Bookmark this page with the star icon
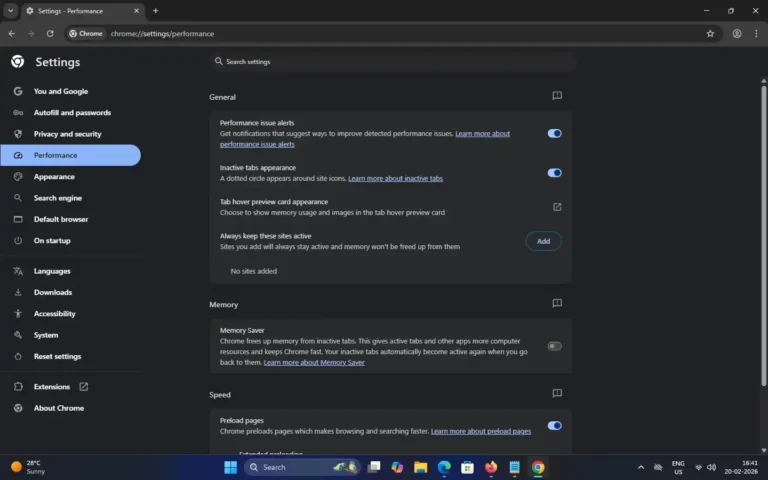 click(x=710, y=34)
